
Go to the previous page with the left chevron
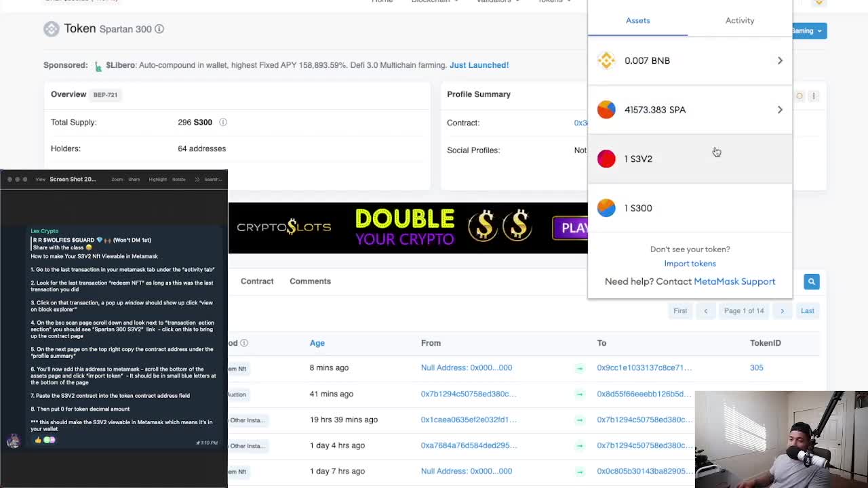coord(705,311)
